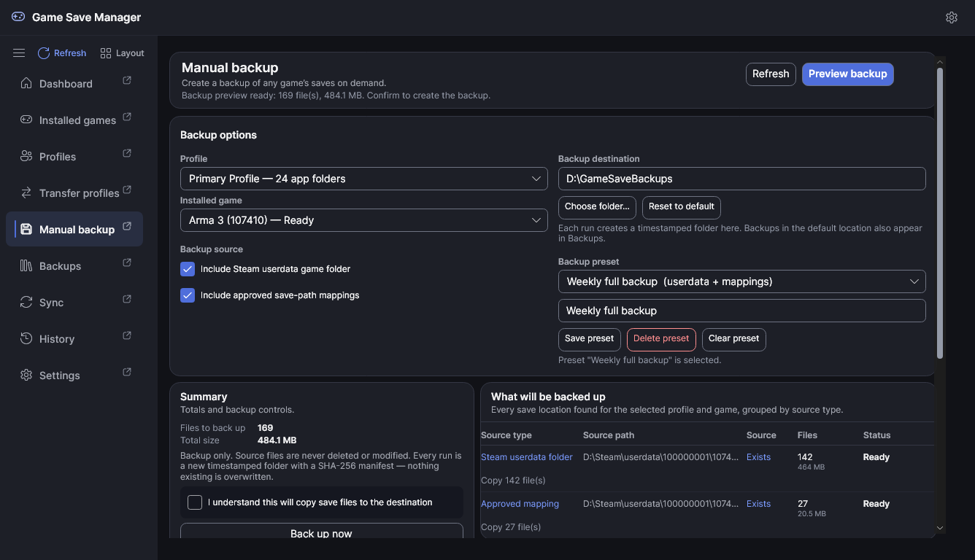
Task: Open the Installed game dropdown
Action: pos(364,220)
